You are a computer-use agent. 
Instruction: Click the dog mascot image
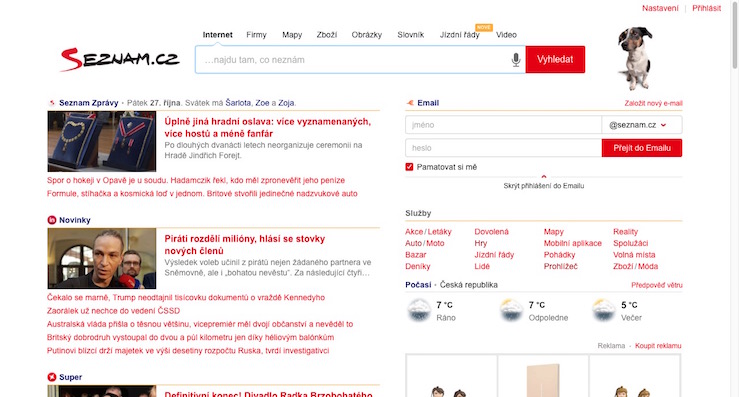[635, 58]
